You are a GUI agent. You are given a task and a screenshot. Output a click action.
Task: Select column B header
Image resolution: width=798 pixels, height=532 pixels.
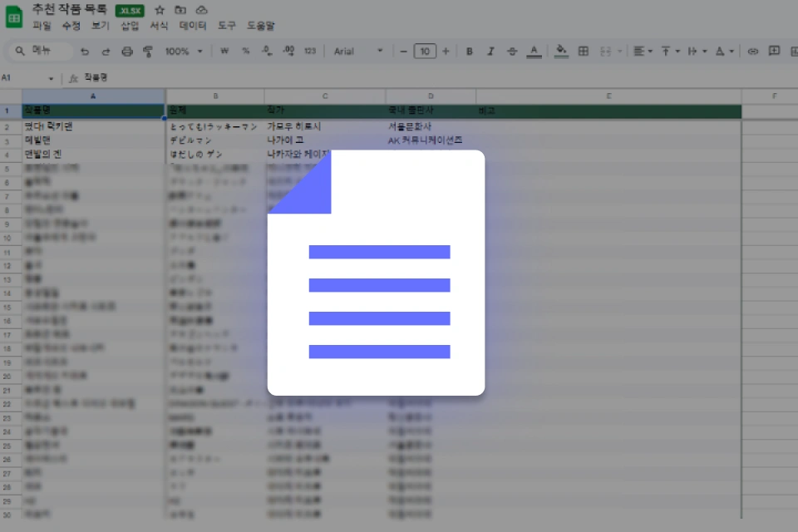pos(215,96)
